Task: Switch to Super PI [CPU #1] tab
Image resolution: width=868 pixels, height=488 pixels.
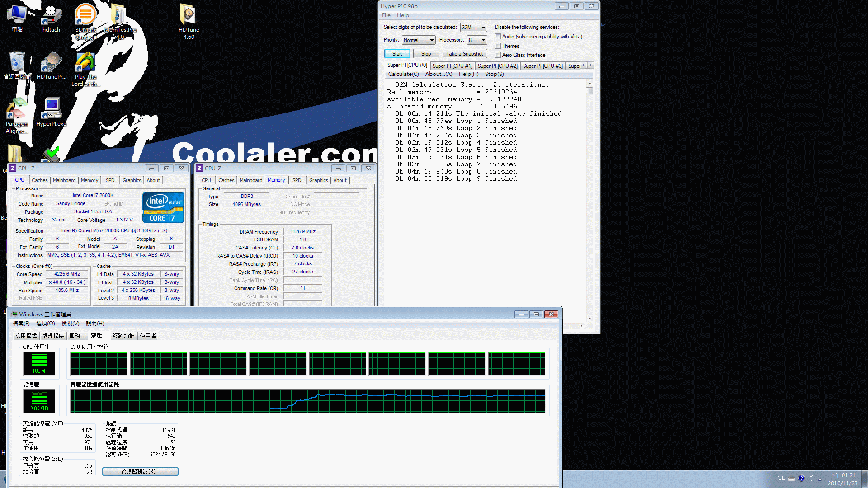Action: tap(452, 66)
